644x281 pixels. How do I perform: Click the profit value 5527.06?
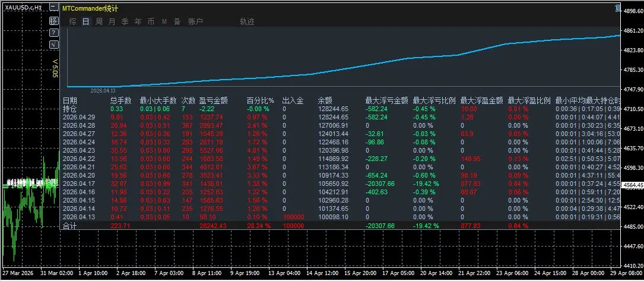[x=211, y=150]
